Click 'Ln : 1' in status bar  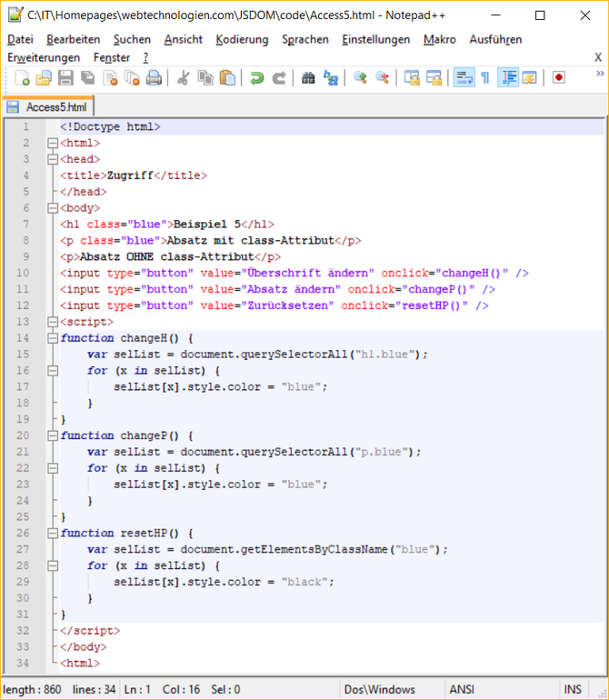click(137, 689)
